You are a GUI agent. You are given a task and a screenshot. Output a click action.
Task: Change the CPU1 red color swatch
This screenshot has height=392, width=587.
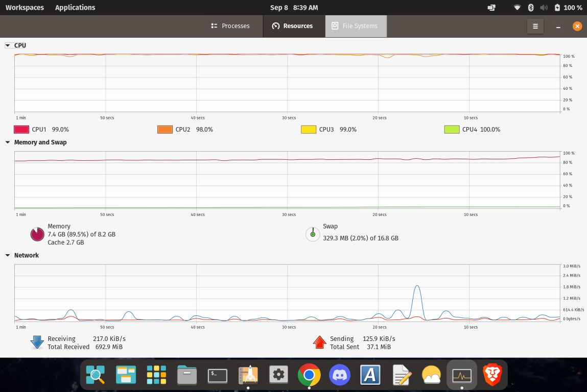(21, 130)
